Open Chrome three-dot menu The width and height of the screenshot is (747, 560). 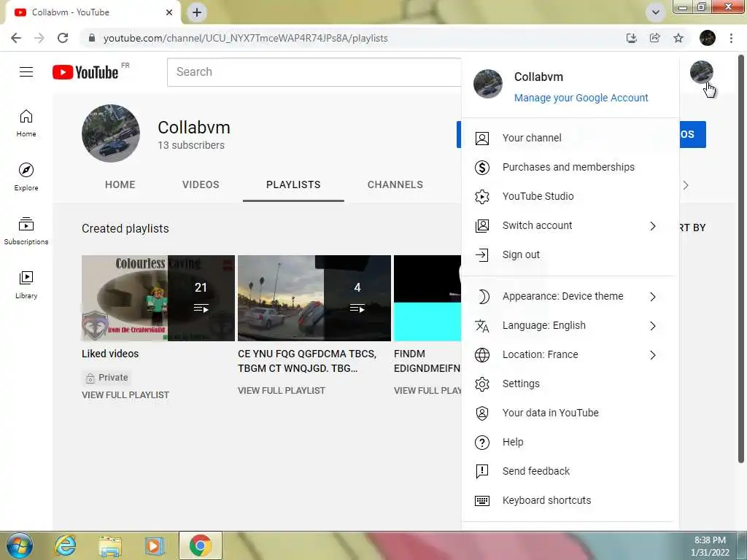(731, 38)
